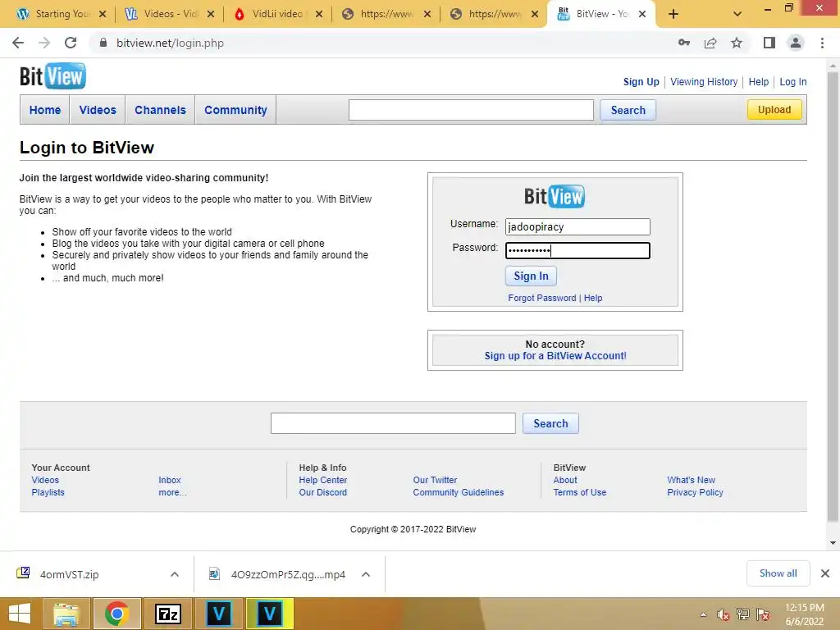Click the browser back arrow
This screenshot has height=630, width=840.
coord(18,43)
